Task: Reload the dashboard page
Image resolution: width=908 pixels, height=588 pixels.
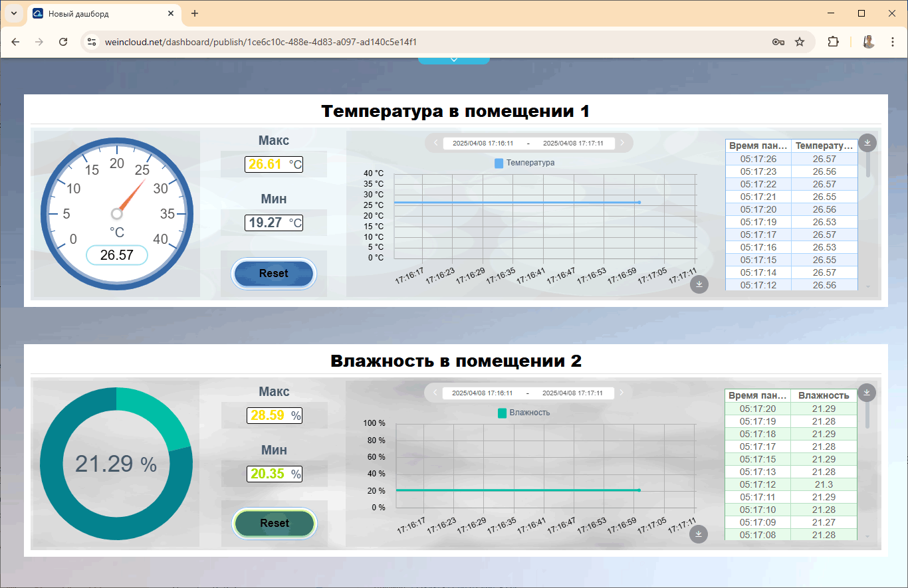Action: pyautogui.click(x=63, y=42)
